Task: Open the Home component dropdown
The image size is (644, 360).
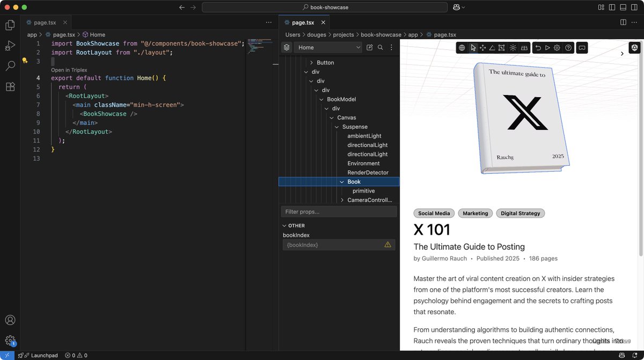Action: click(328, 47)
